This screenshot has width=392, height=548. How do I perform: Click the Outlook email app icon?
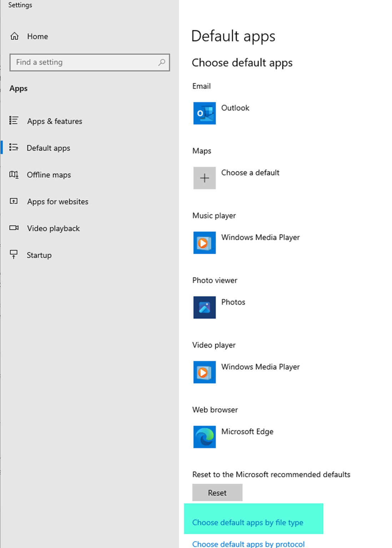(x=205, y=113)
